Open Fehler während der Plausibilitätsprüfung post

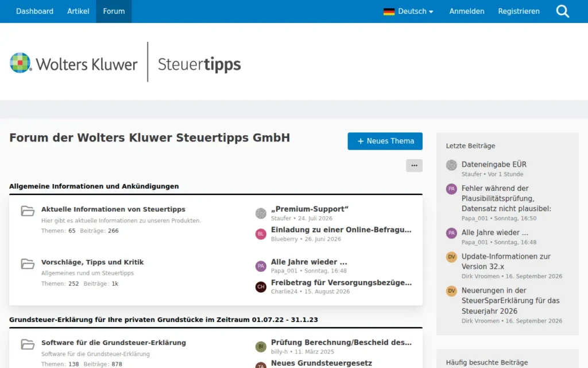point(506,198)
